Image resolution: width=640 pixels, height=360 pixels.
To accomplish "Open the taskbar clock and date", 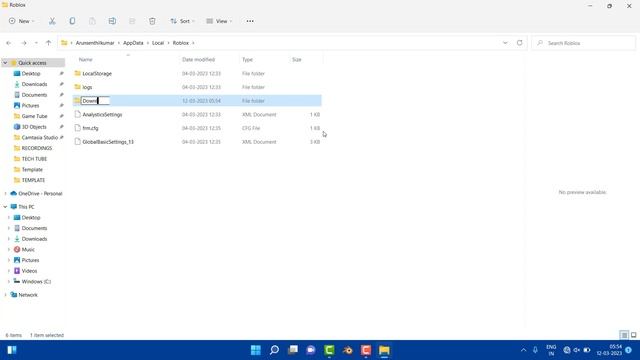I will (609, 350).
